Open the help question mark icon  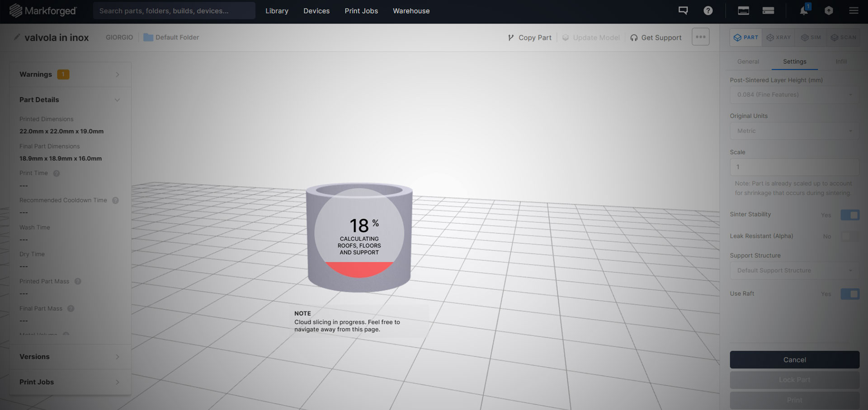pyautogui.click(x=708, y=10)
